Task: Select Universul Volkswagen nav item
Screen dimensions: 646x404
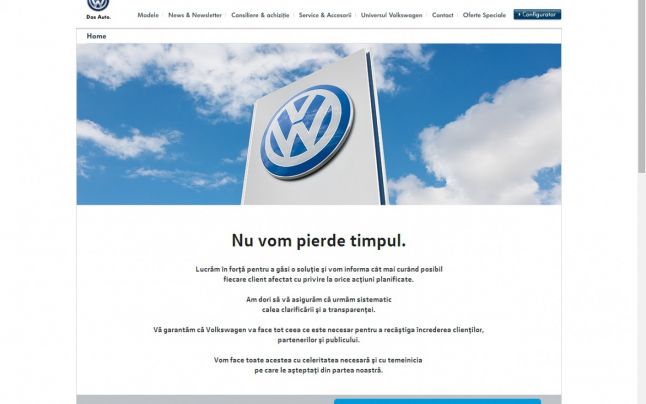Action: (x=391, y=15)
